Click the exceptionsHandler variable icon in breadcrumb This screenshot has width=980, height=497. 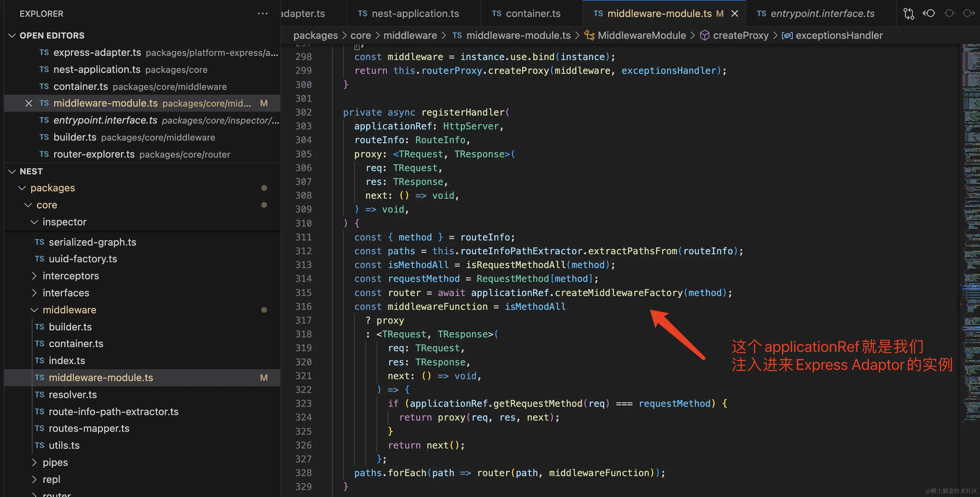(x=787, y=35)
